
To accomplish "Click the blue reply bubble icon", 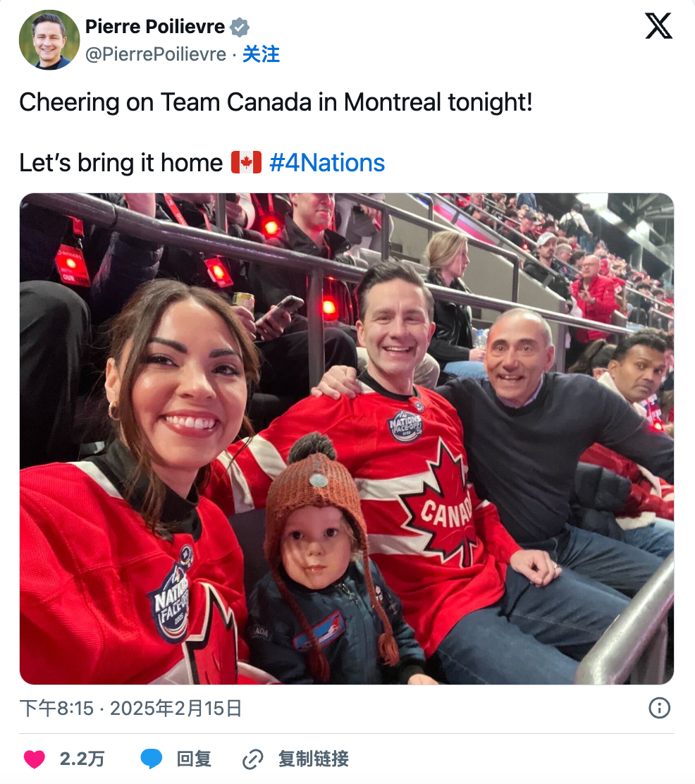I will [151, 759].
